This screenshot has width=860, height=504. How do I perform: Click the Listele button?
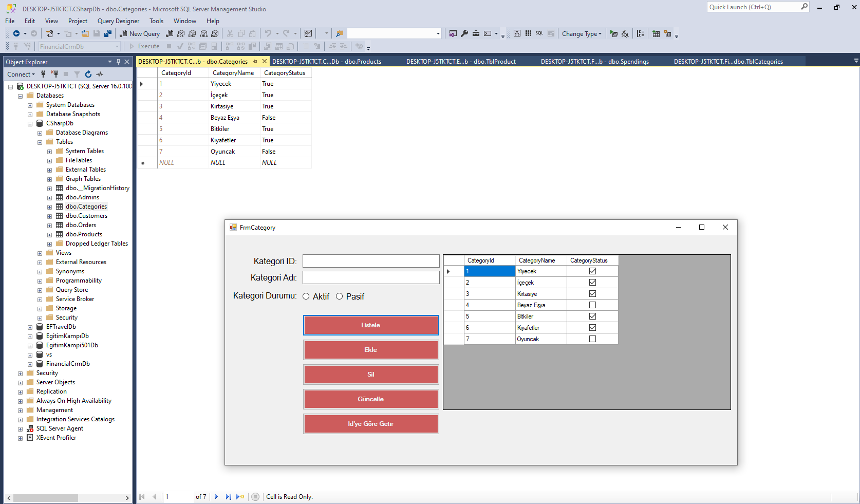(x=371, y=325)
